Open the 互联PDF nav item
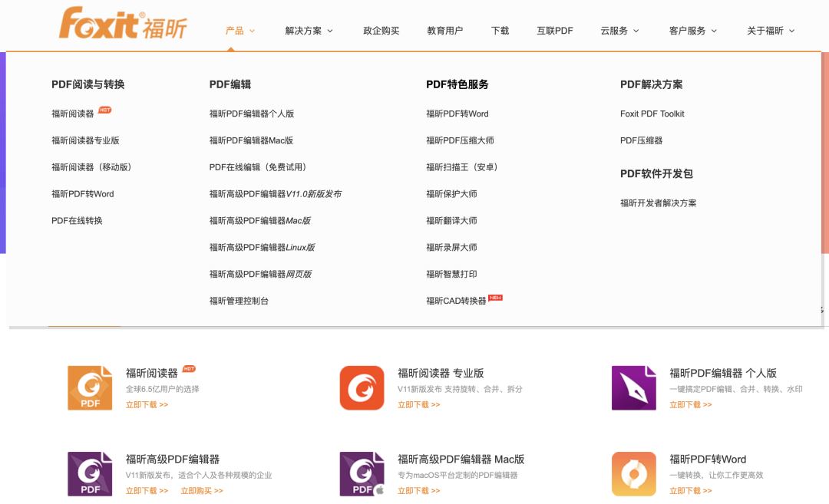Screen dimensions: 829x504 click(x=555, y=31)
